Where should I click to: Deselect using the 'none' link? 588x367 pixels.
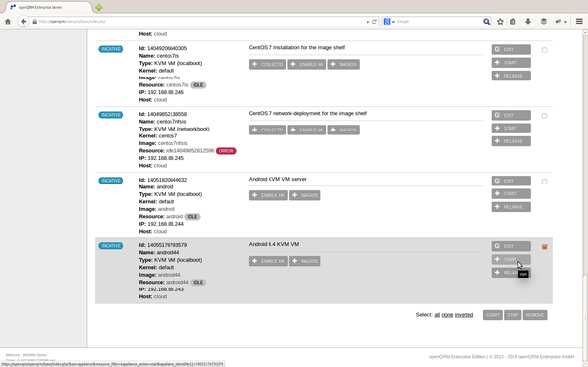coord(447,315)
